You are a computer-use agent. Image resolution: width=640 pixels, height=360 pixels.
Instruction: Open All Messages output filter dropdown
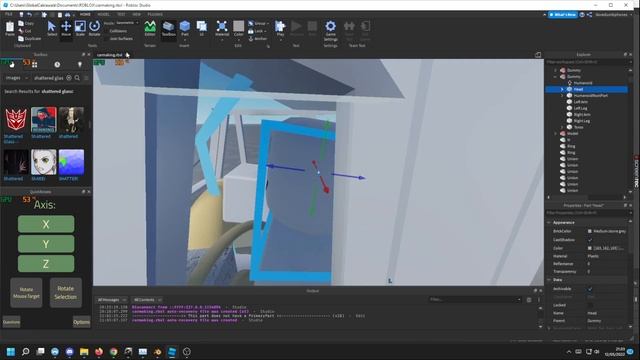(111, 300)
